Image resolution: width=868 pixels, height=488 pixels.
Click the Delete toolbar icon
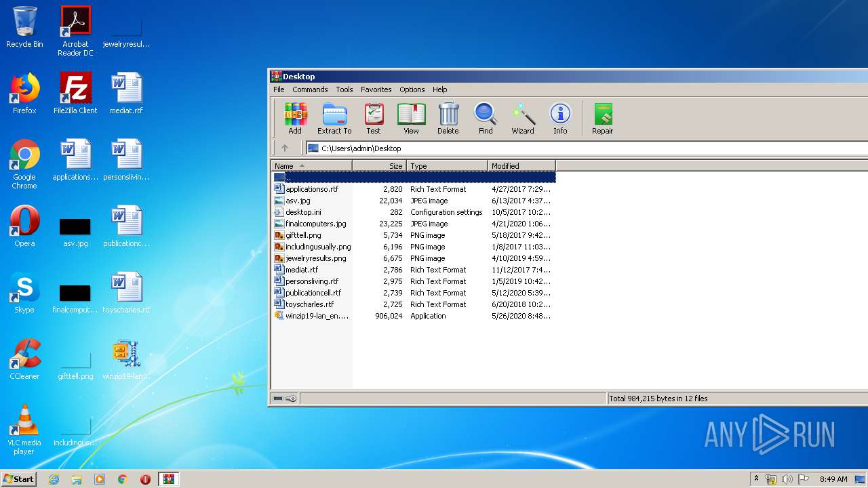tap(448, 119)
